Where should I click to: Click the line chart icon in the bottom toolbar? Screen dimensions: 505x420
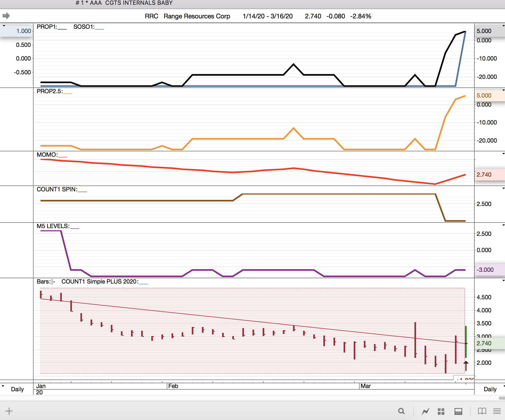pyautogui.click(x=425, y=411)
